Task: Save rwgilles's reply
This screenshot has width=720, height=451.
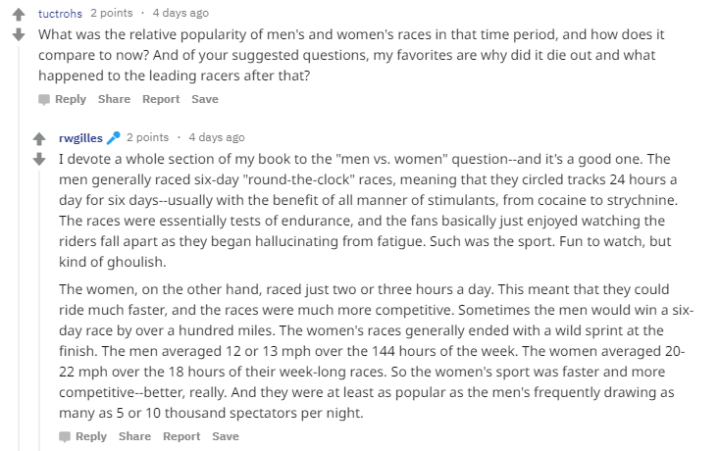Action: pyautogui.click(x=225, y=436)
